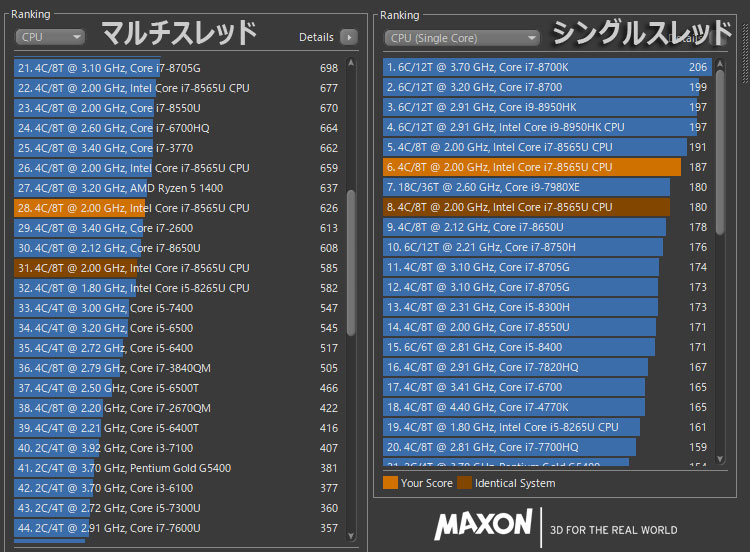Select single core row 16 Core i7-7820HQ
Screen dimensions: 750x552
click(547, 367)
